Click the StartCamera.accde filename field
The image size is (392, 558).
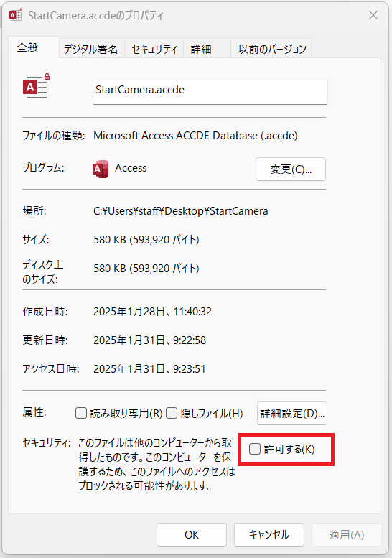pyautogui.click(x=210, y=92)
